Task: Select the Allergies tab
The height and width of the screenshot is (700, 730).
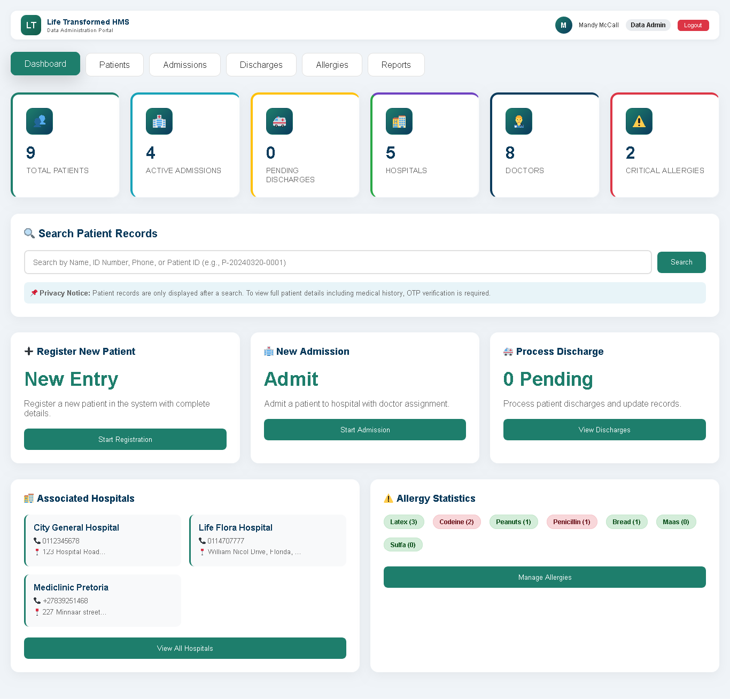Action: [x=332, y=65]
